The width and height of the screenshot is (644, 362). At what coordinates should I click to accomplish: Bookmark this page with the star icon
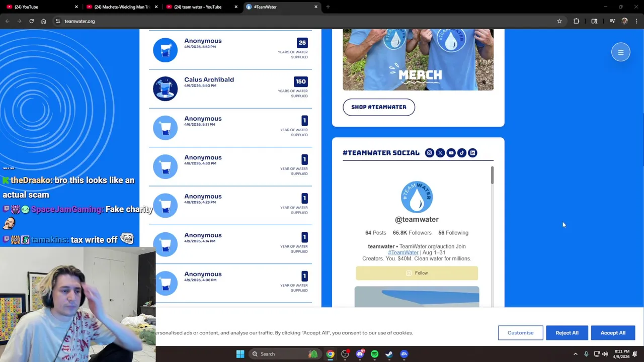point(559,21)
